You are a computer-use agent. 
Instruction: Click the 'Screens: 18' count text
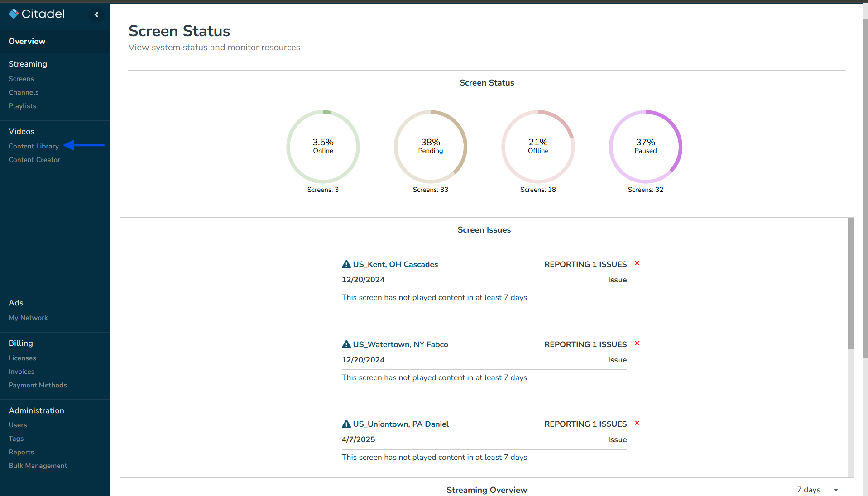(538, 190)
